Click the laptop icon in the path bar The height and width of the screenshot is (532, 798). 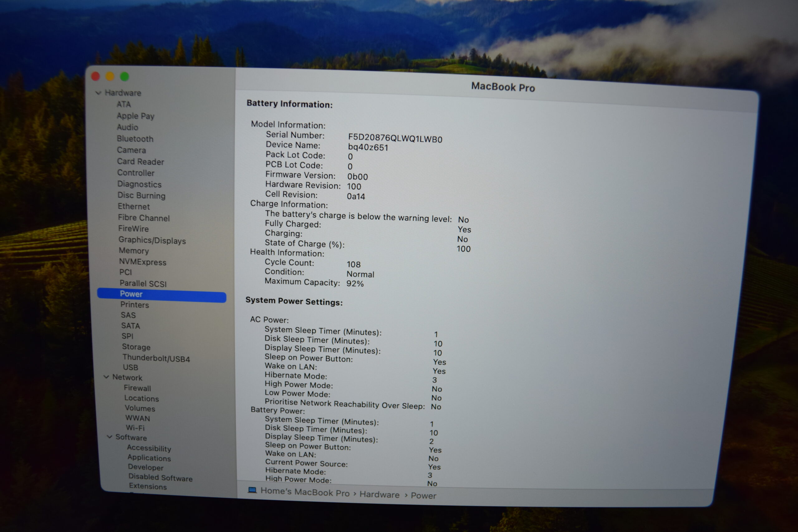tap(252, 490)
